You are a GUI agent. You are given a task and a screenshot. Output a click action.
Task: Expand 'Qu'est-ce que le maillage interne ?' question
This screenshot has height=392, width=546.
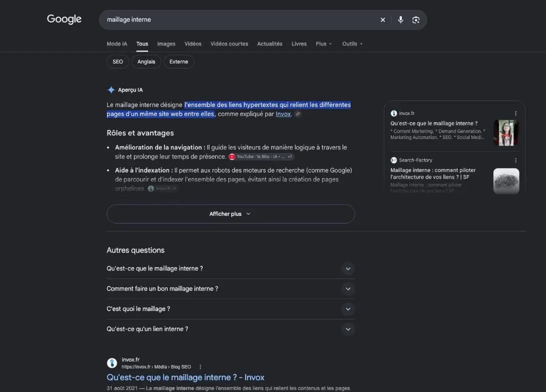click(x=231, y=268)
